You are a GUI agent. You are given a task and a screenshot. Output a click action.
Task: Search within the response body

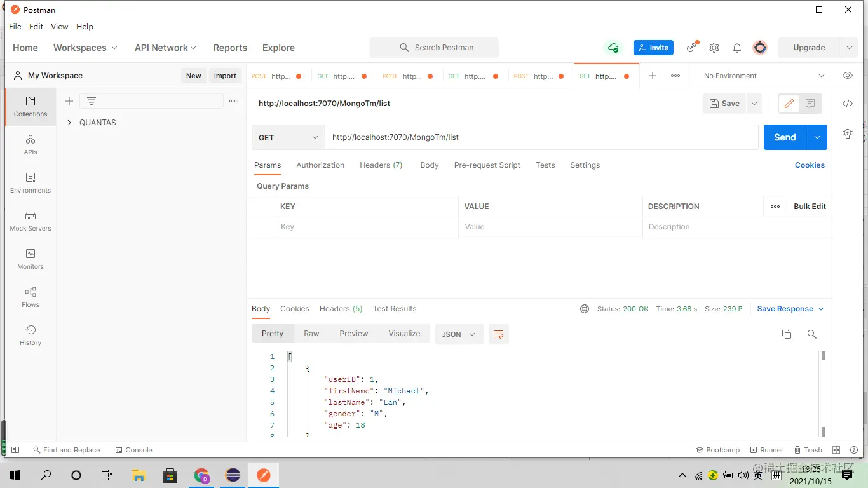pos(811,334)
